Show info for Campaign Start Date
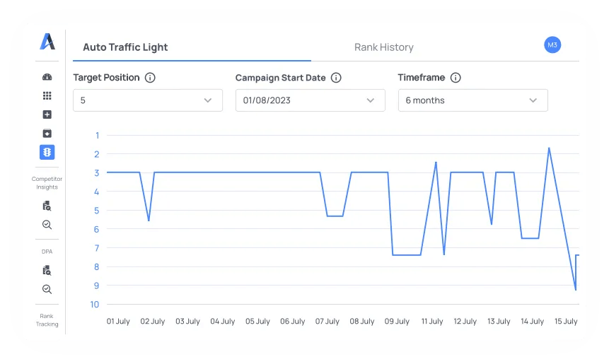Viewport: 609px width, 364px height. 336,78
